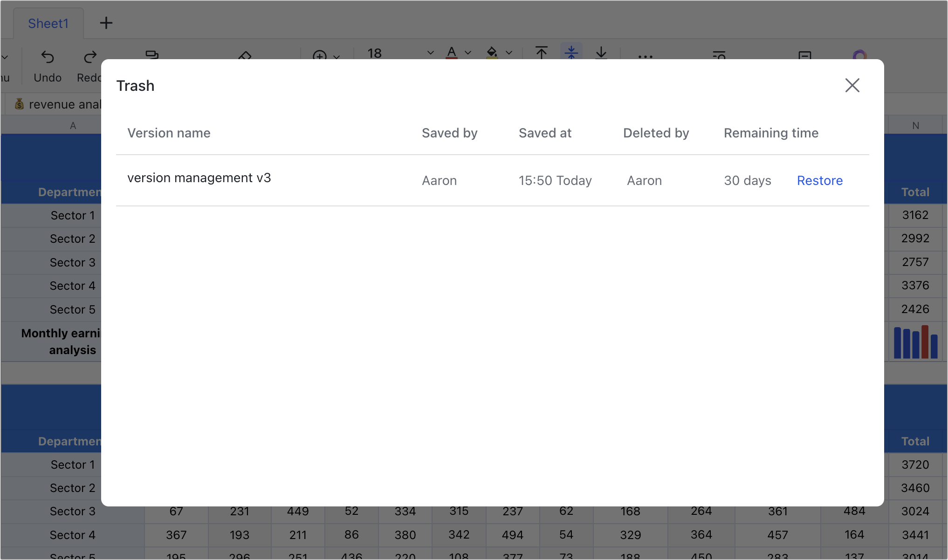Viewport: 948px width, 560px height.
Task: Toggle middle vertical alignment off
Action: pos(571,53)
